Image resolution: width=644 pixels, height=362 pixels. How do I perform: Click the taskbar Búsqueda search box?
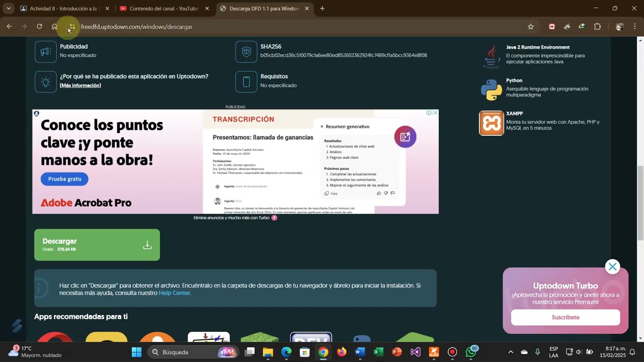[194, 352]
